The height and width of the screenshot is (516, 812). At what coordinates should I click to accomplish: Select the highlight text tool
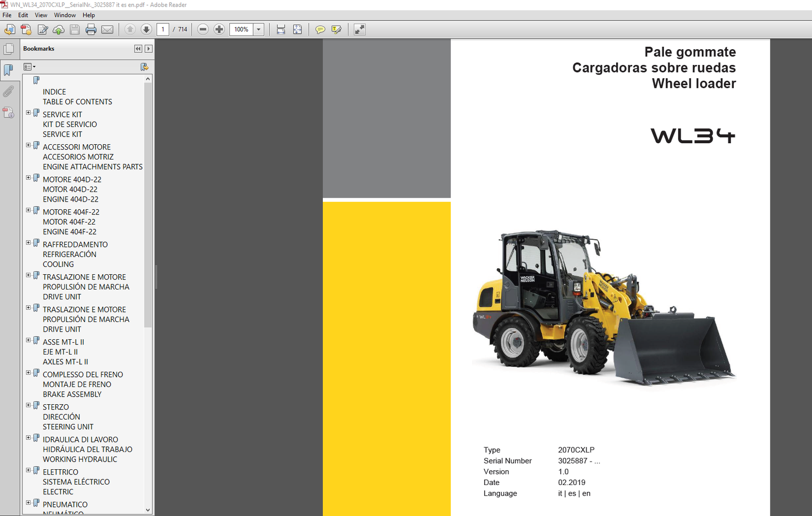tap(336, 29)
